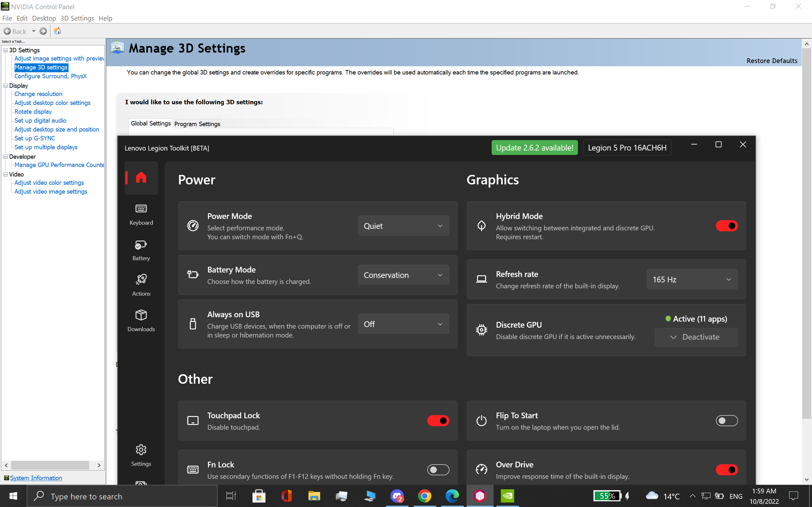Select the Actions icon in sidebar
Image resolution: width=812 pixels, height=507 pixels.
[x=141, y=284]
